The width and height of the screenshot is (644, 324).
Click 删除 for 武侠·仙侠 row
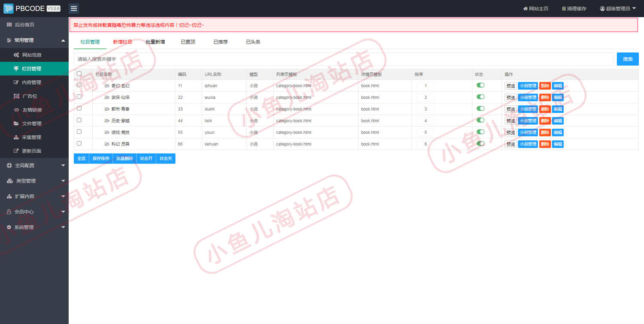coord(545,97)
